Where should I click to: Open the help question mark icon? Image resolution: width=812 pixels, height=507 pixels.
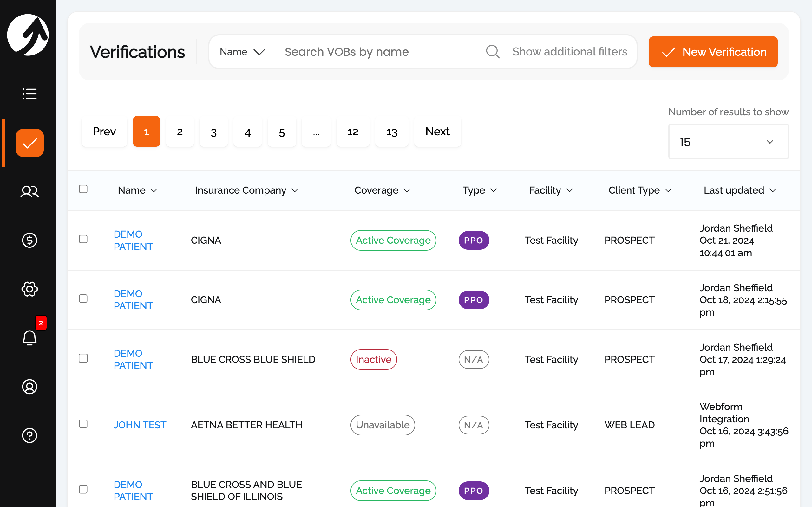click(29, 435)
